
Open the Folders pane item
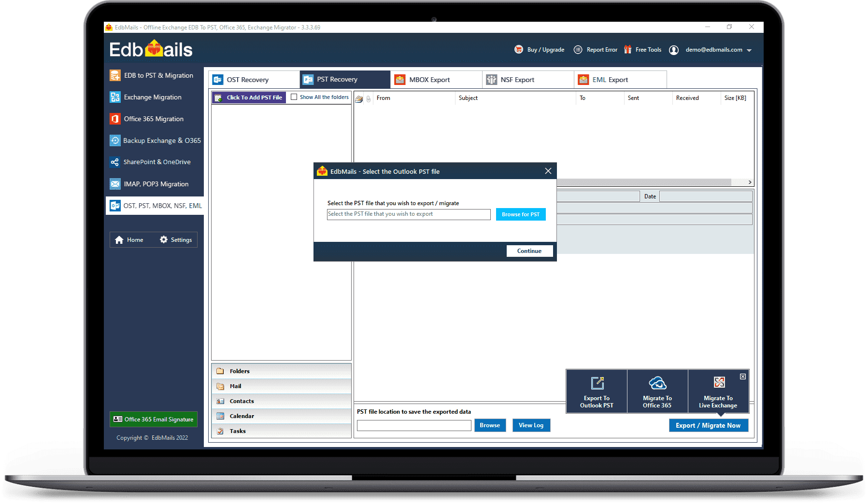(281, 371)
